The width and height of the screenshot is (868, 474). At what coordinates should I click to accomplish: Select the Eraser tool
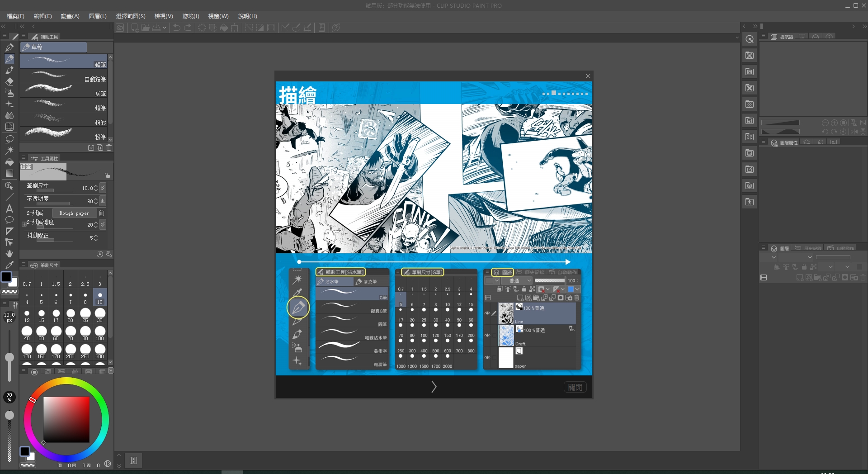coord(9,81)
